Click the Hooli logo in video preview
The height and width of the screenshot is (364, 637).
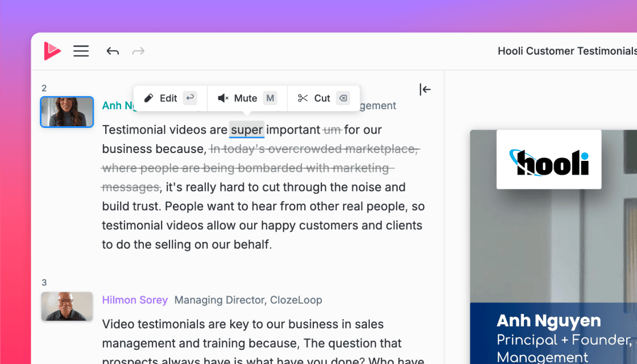(x=549, y=163)
